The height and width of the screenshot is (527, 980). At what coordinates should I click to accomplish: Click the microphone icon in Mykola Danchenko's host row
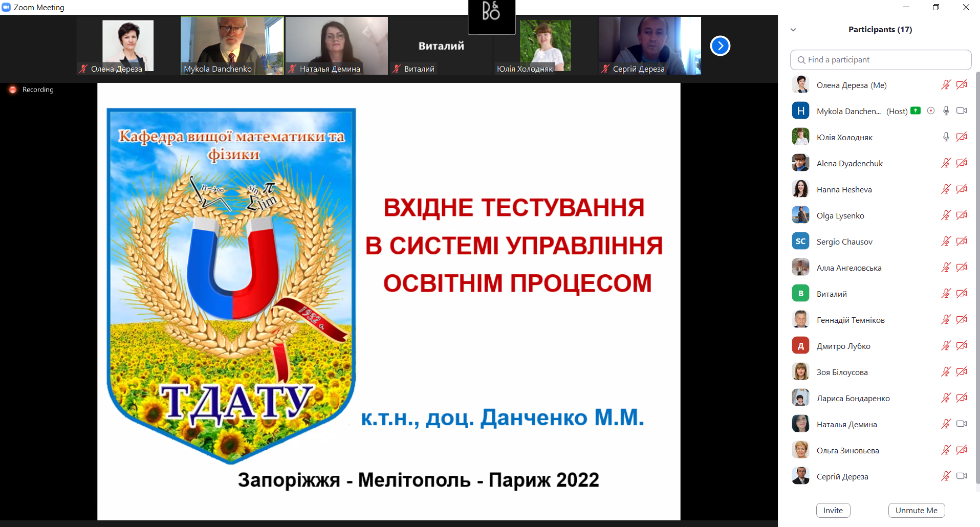tap(946, 111)
